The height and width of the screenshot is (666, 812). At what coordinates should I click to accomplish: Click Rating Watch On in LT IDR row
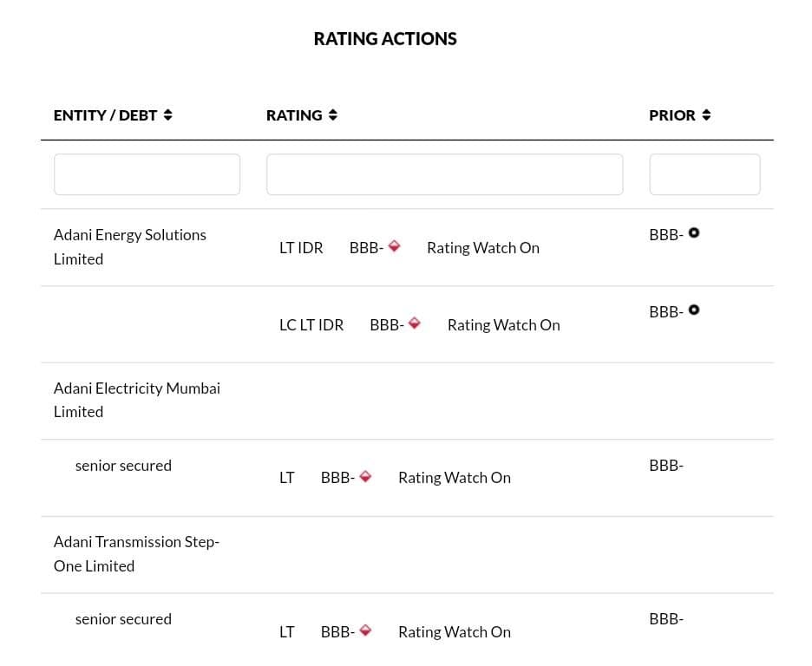(483, 248)
